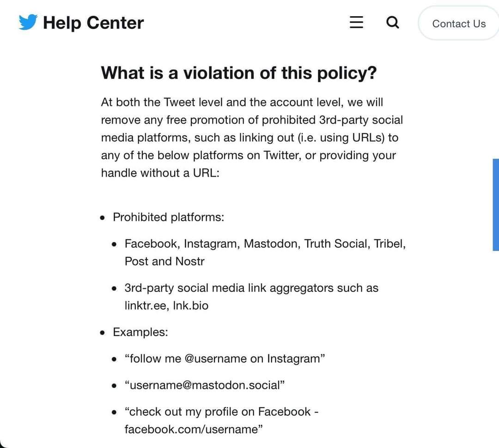The width and height of the screenshot is (499, 448).
Task: Click the 'follow me @username on Instagram' example
Action: (x=225, y=358)
